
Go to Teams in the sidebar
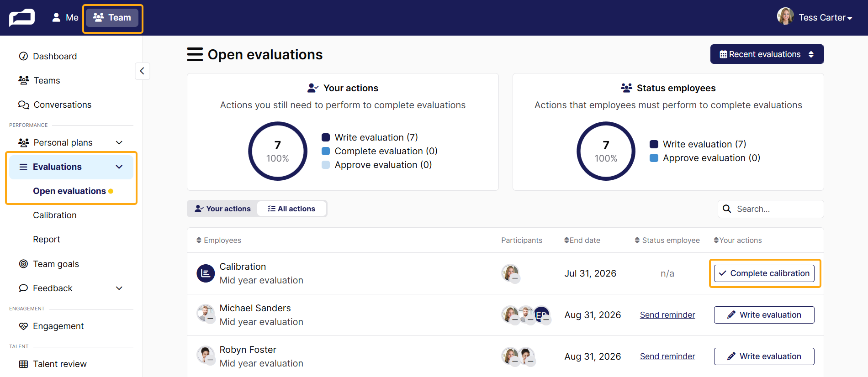pyautogui.click(x=47, y=80)
